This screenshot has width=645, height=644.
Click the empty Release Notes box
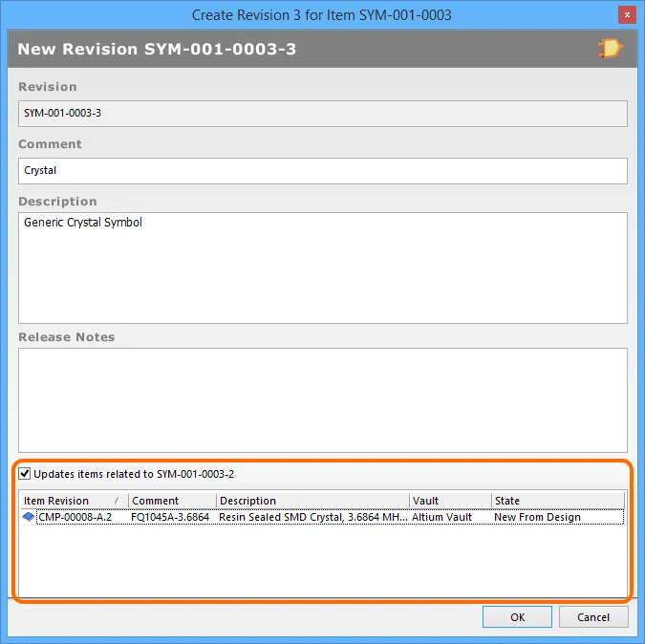(x=323, y=400)
